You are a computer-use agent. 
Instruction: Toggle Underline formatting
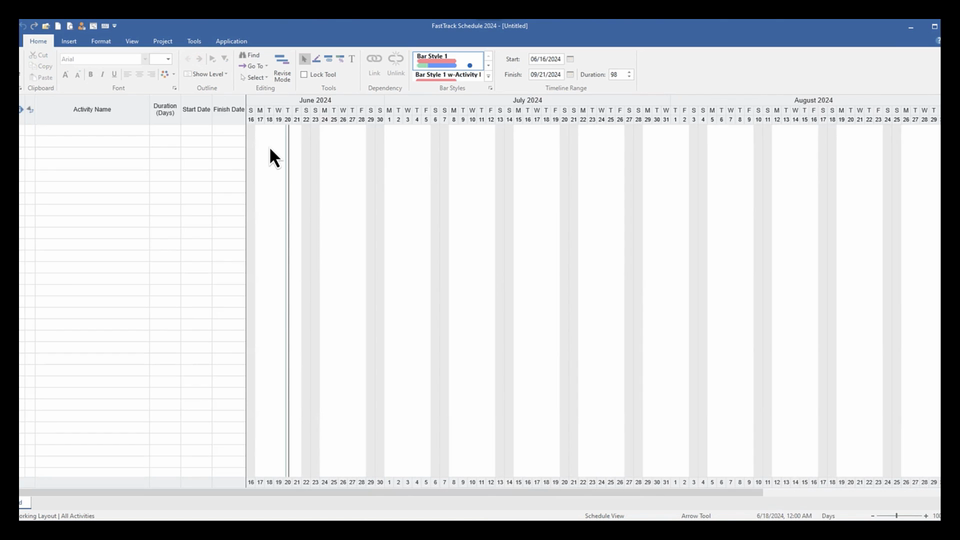click(x=114, y=74)
